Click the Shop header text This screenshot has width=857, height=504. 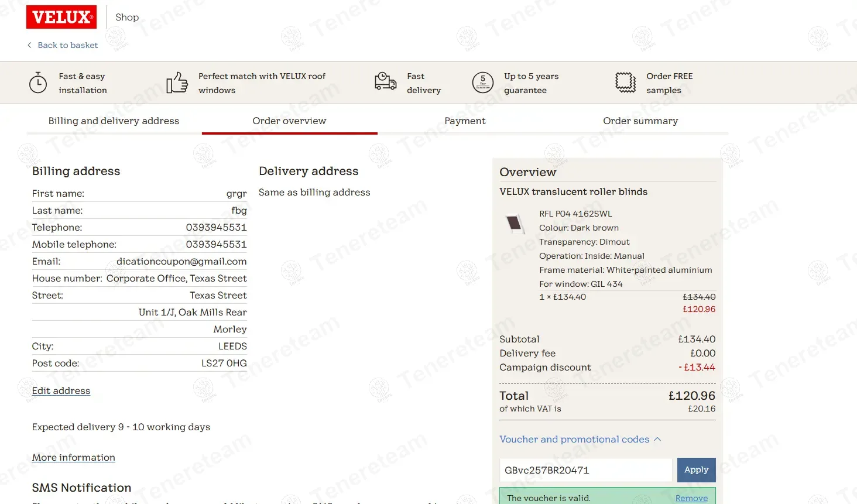point(127,17)
